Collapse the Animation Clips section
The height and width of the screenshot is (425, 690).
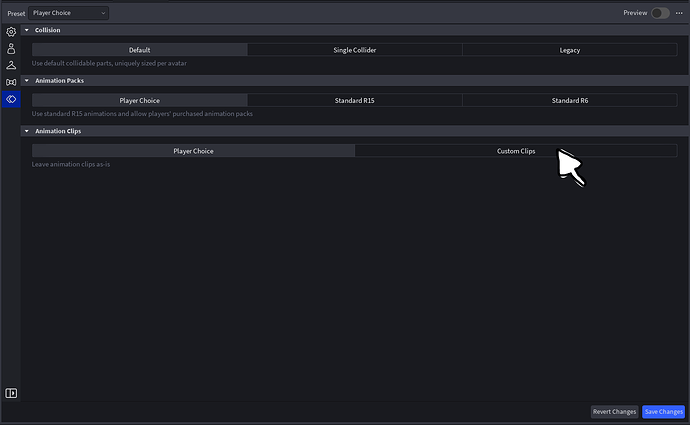point(27,131)
